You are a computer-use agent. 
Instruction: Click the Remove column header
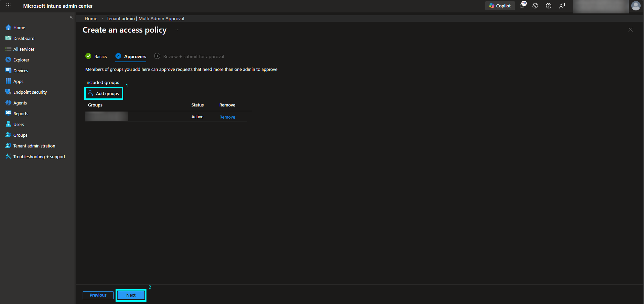(227, 105)
